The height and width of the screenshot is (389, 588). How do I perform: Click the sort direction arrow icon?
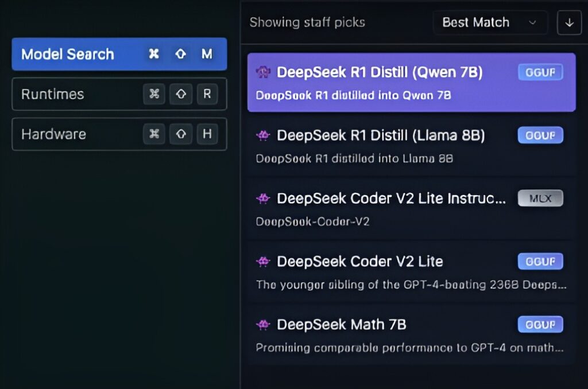tap(569, 23)
